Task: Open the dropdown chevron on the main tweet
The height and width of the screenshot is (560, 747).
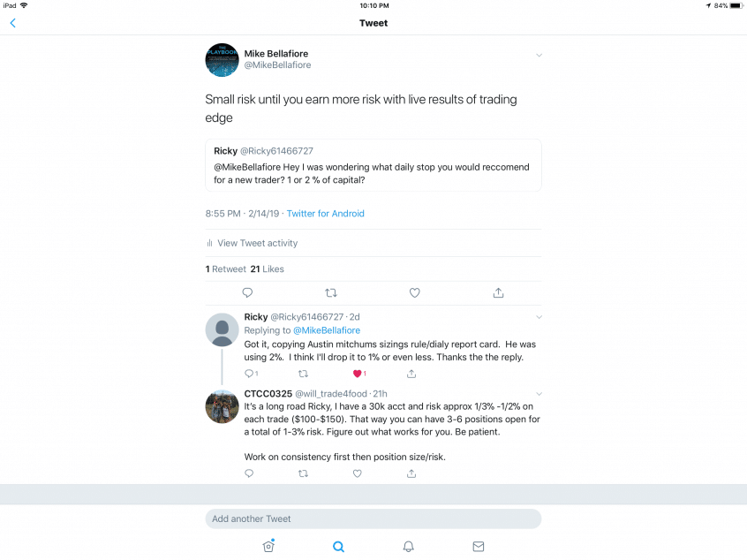Action: pos(539,55)
